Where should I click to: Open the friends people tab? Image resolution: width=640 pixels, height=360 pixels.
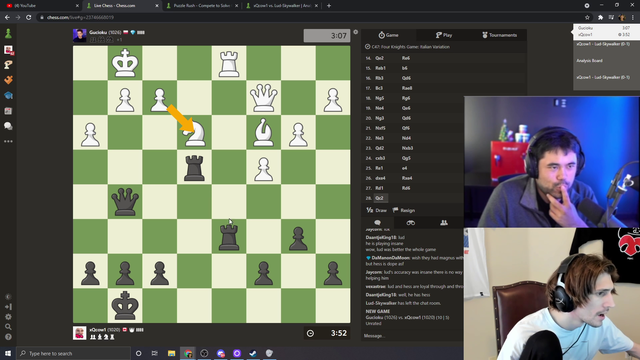[x=444, y=223]
